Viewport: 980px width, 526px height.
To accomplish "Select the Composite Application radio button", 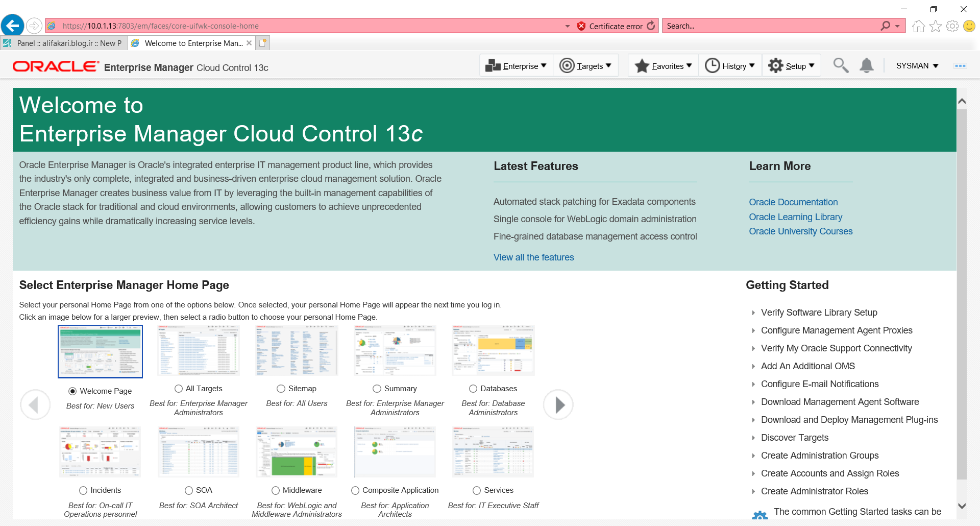I will click(355, 490).
